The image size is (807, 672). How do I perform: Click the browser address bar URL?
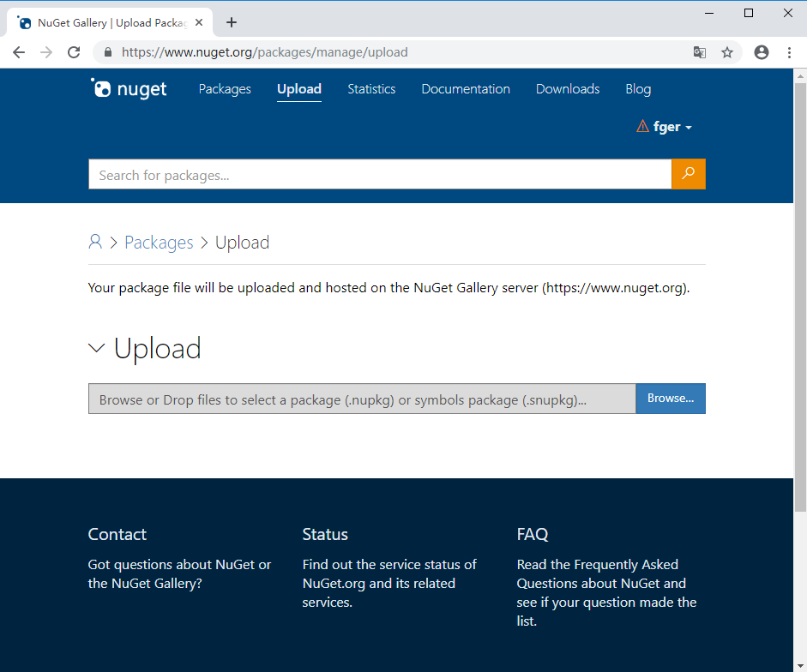264,52
